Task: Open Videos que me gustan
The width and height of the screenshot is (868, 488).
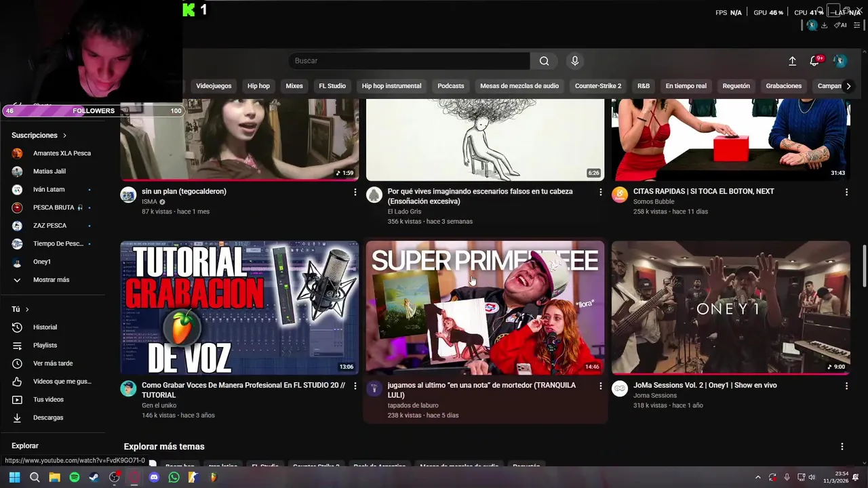Action: [52, 382]
